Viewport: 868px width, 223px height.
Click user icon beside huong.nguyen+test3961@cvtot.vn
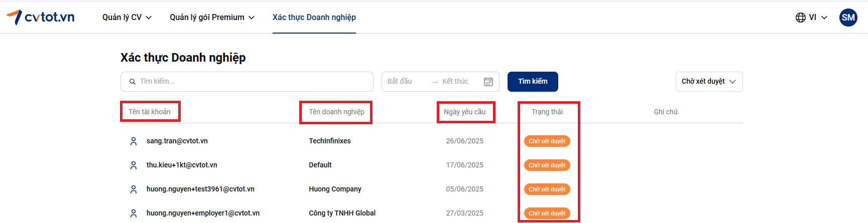pos(134,189)
